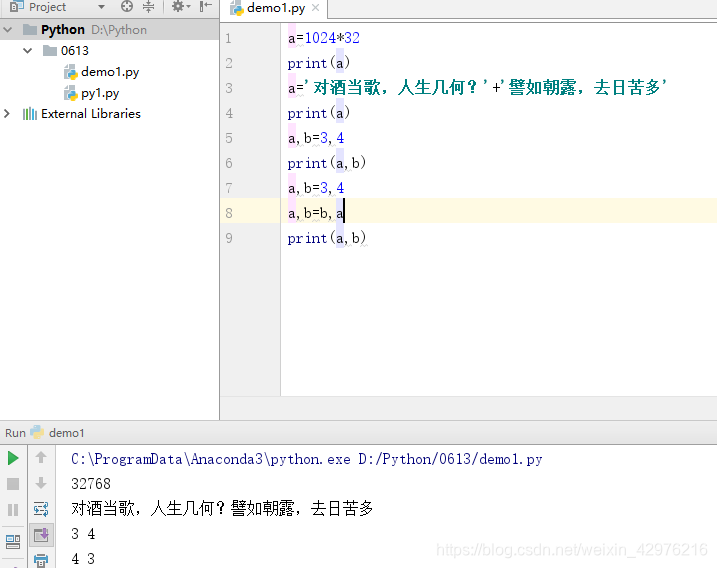Collapse the Python root folder

click(x=8, y=30)
